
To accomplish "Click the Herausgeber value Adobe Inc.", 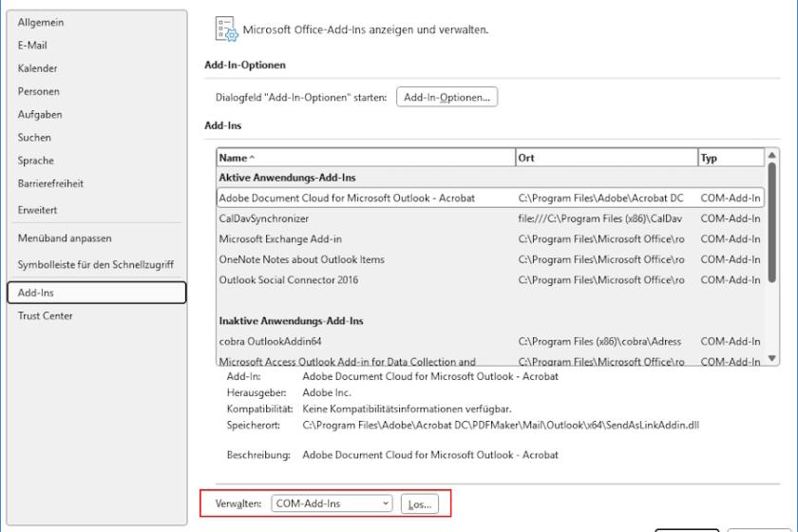I will 327,393.
